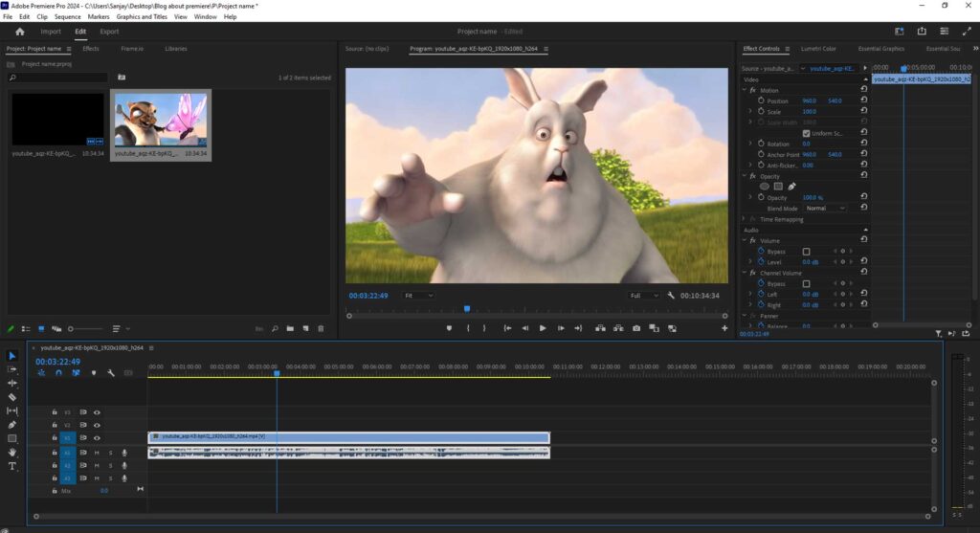Select the Hand tool
980x533 pixels.
(x=11, y=452)
